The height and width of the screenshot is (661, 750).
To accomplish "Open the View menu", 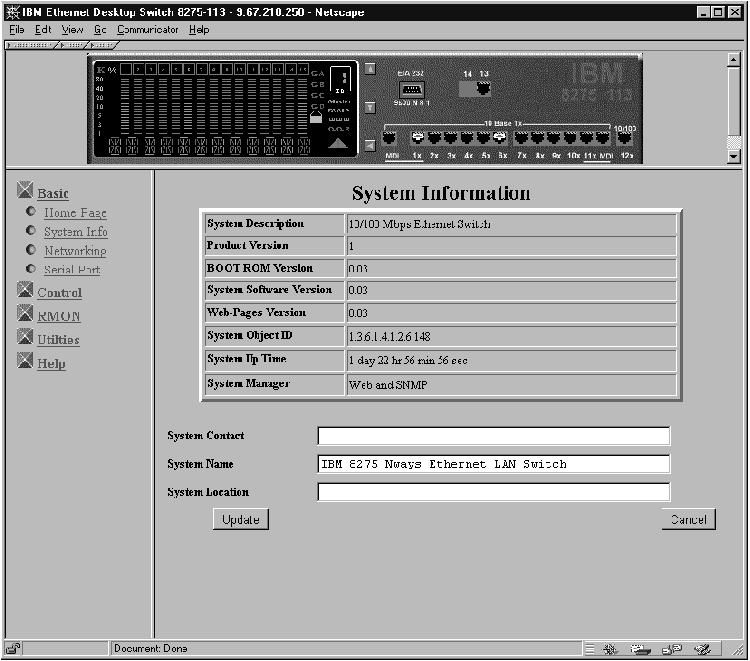I will point(71,30).
